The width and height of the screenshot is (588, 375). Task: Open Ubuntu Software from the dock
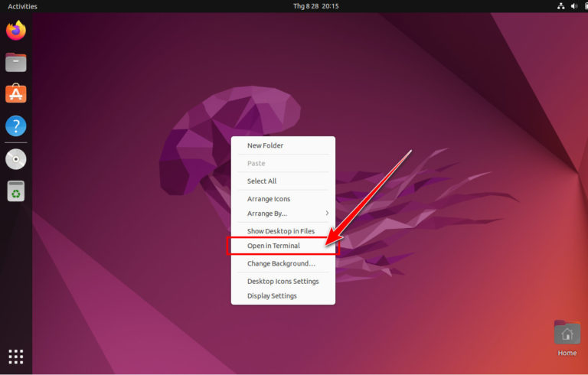(16, 93)
